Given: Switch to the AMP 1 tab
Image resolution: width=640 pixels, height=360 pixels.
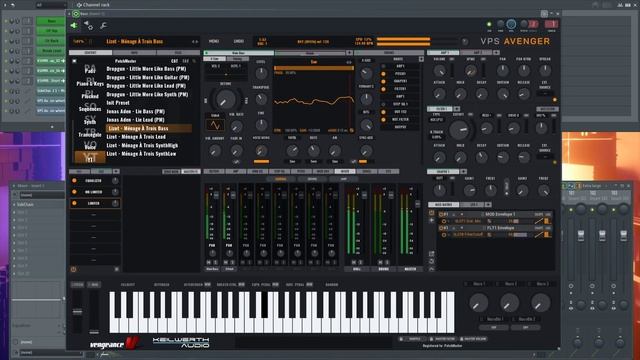Looking at the screenshot, I should [x=444, y=52].
